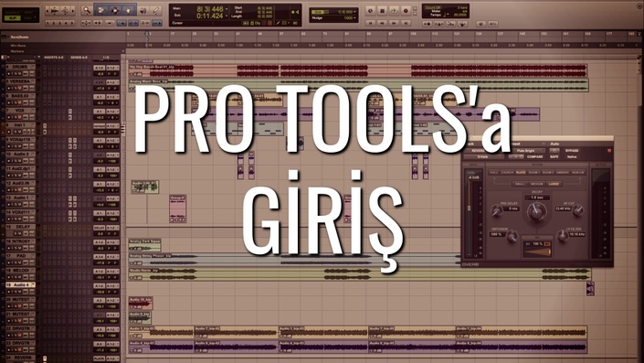Click the red Record transport button
644x363 pixels.
coord(406,11)
